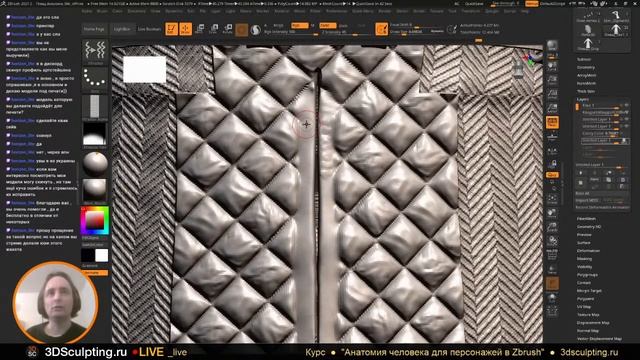Click the Rotate 3D view icon
The height and width of the screenshot is (360, 640).
click(x=552, y=240)
